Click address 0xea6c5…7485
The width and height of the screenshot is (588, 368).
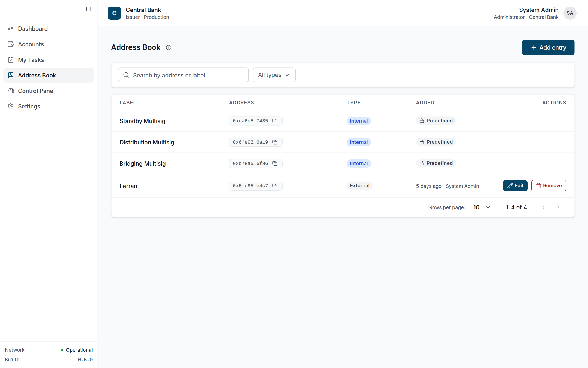250,121
